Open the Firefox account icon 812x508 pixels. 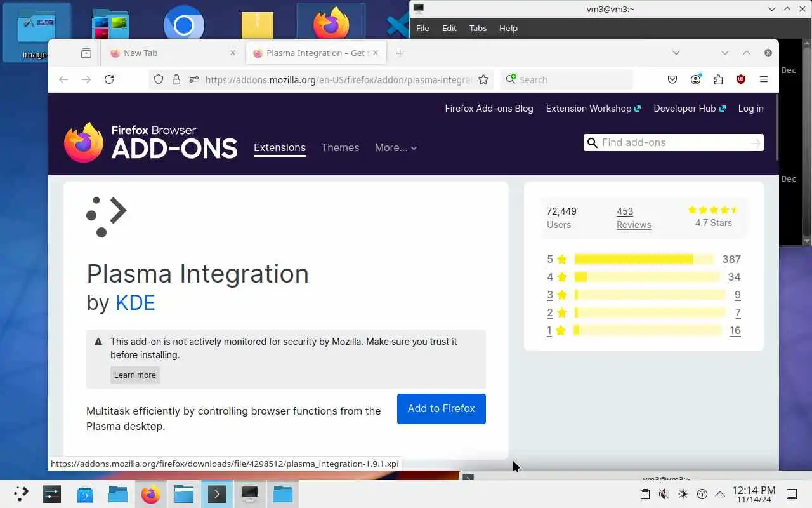[696, 79]
